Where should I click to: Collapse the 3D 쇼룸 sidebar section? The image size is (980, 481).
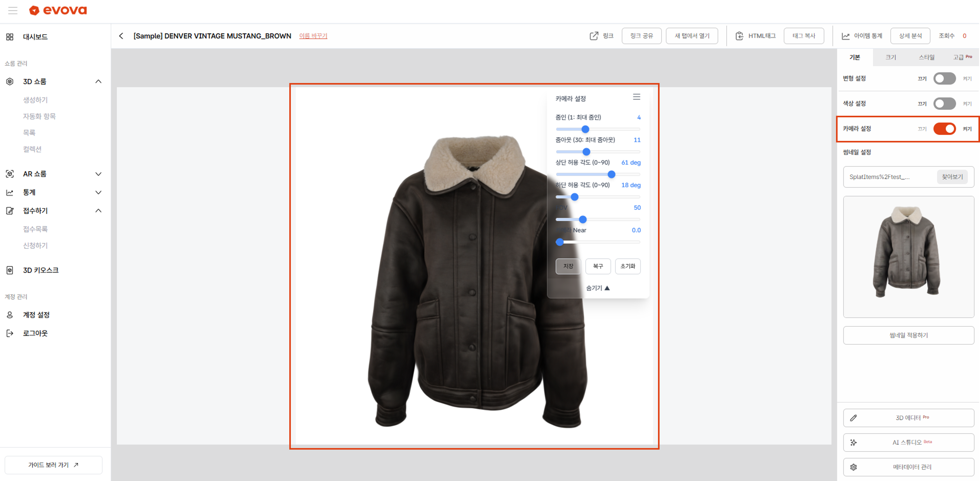[x=98, y=81]
